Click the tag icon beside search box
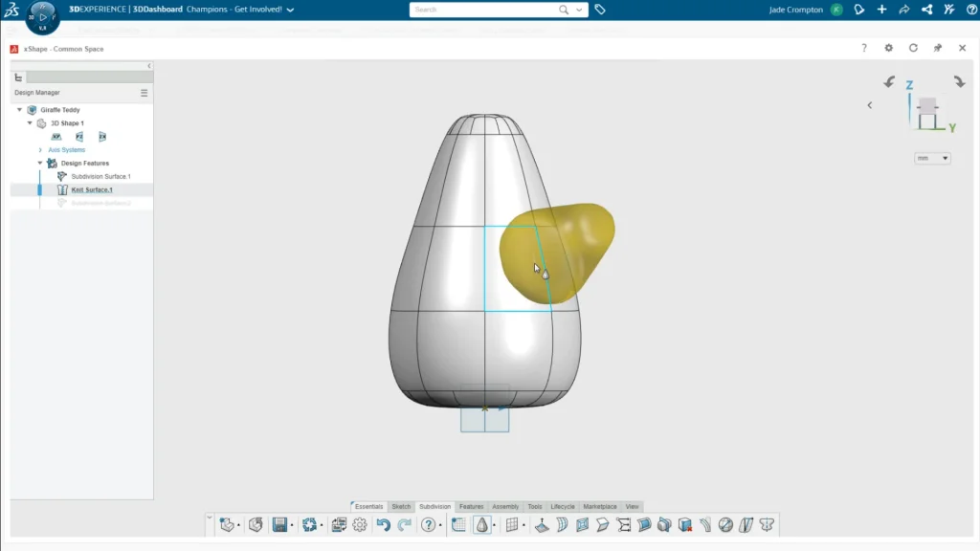The height and width of the screenshot is (551, 980). pyautogui.click(x=600, y=10)
